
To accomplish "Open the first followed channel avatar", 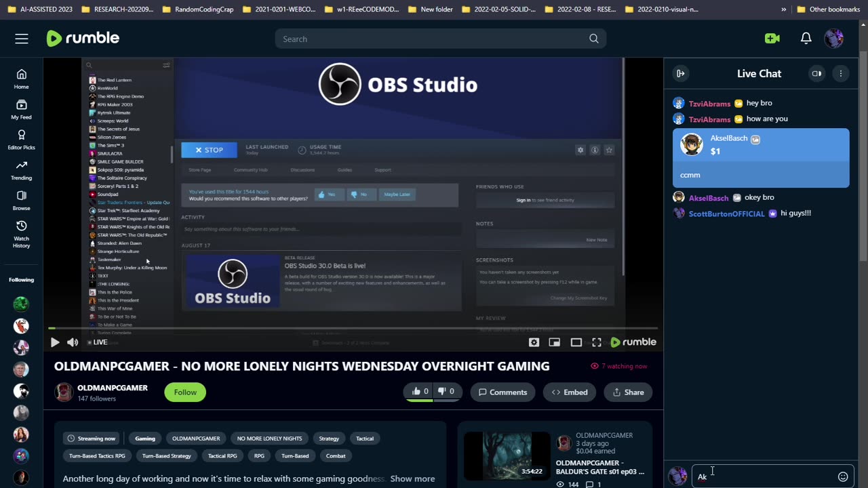I will 22,304.
